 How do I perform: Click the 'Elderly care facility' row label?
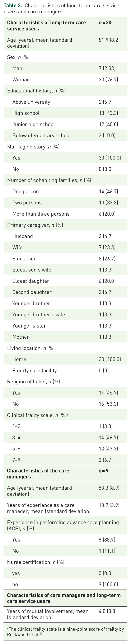pos(34,370)
